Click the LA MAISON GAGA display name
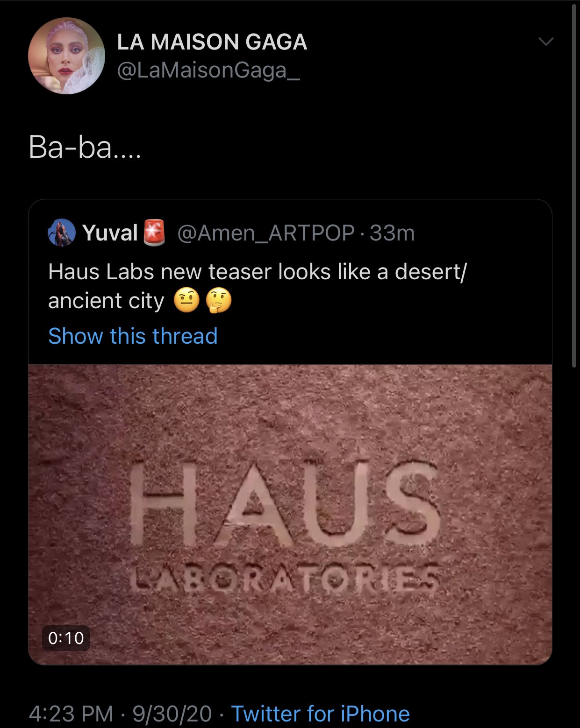Screen dimensions: 580x728 tap(212, 42)
